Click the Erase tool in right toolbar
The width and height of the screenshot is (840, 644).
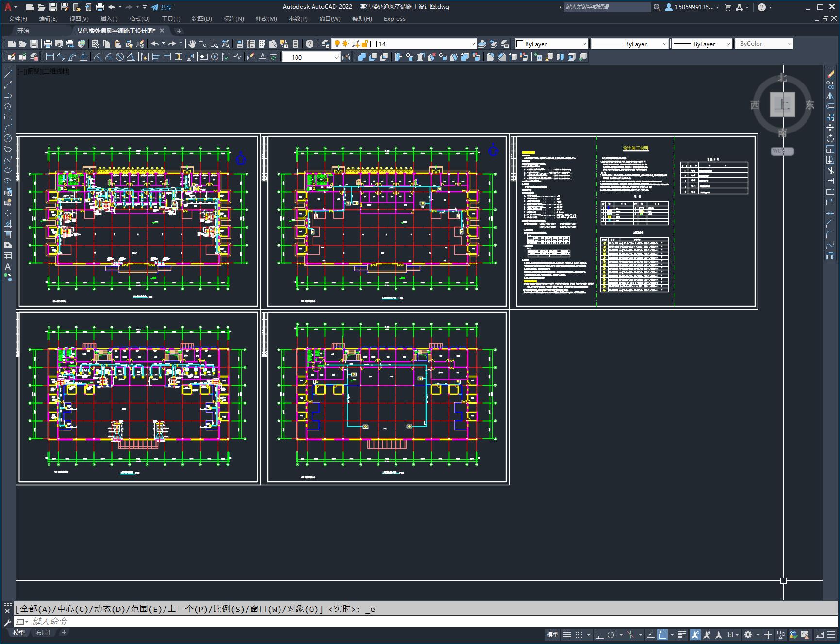[830, 74]
